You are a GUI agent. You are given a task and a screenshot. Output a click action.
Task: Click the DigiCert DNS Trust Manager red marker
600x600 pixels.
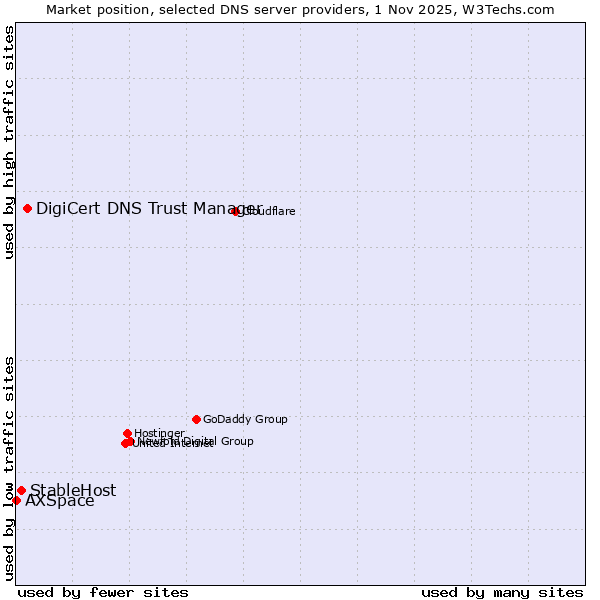coord(28,208)
